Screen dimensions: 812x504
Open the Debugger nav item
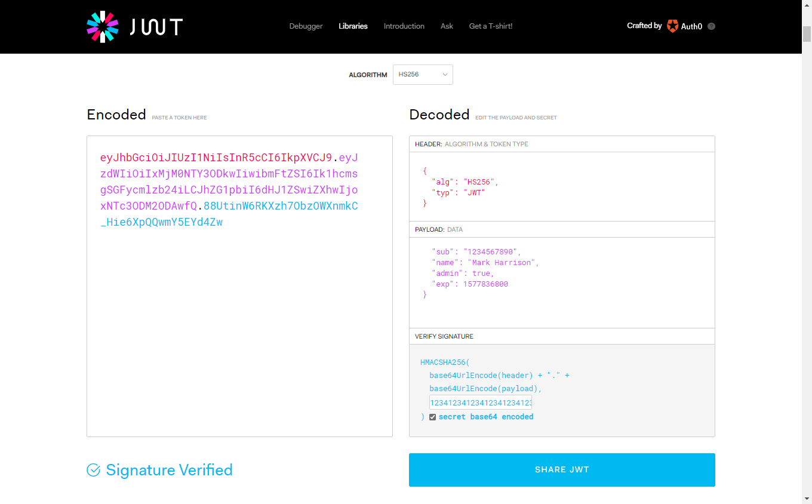(x=306, y=26)
